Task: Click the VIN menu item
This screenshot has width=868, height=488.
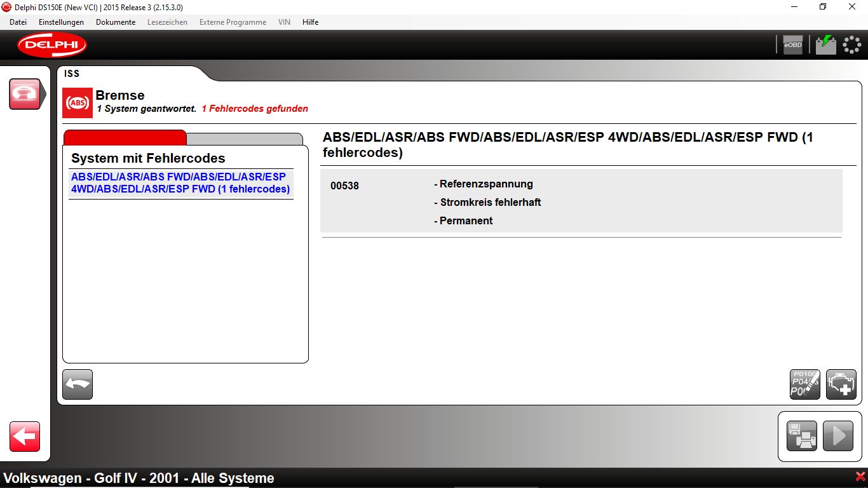Action: click(284, 22)
